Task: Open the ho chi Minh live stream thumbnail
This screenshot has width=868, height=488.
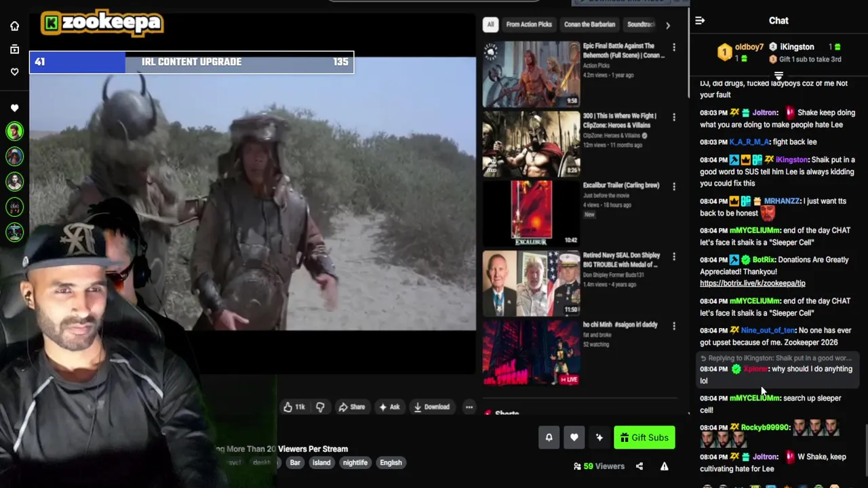Action: tap(531, 352)
